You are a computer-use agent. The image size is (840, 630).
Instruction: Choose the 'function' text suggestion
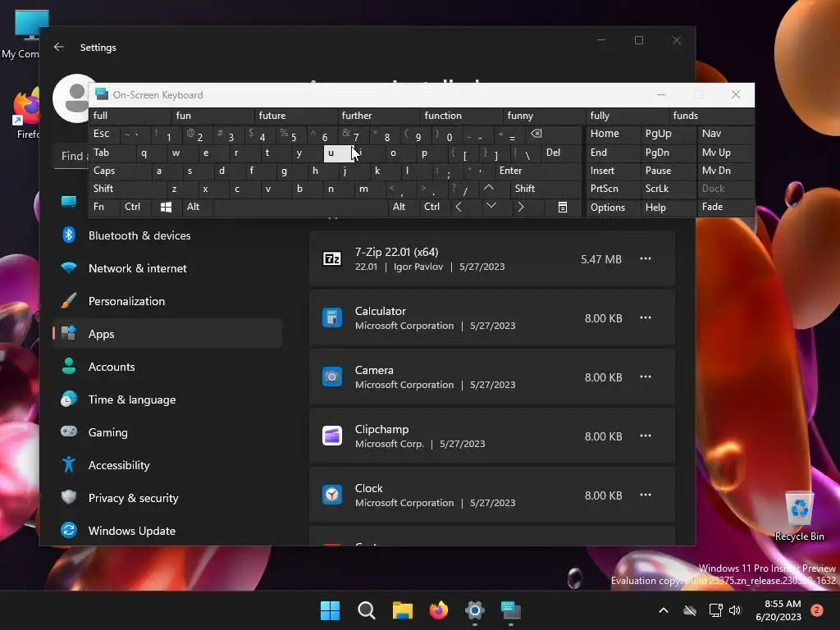tap(462, 116)
